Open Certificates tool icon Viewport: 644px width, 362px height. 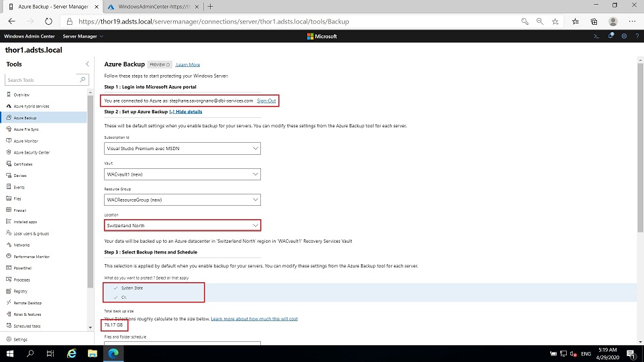(x=9, y=164)
